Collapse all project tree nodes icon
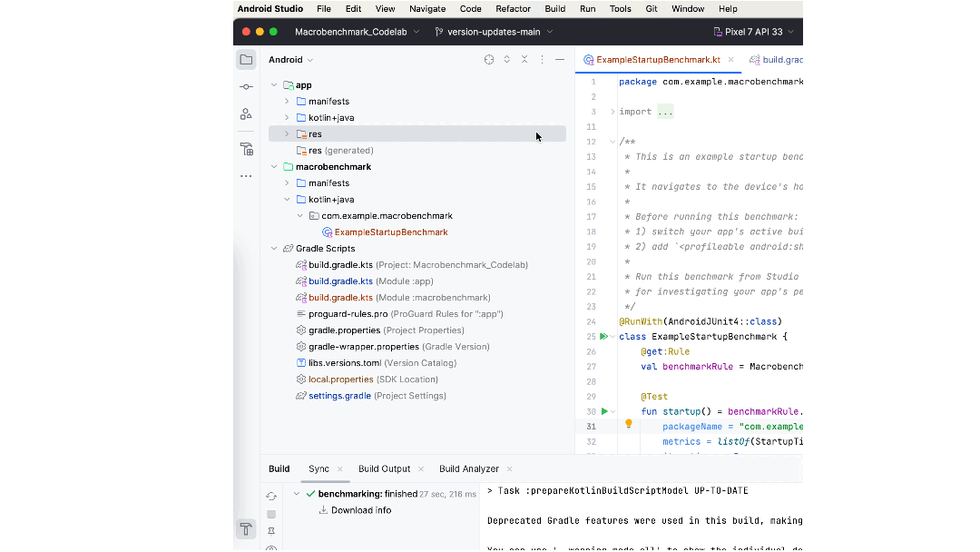980x552 pixels. pos(524,60)
